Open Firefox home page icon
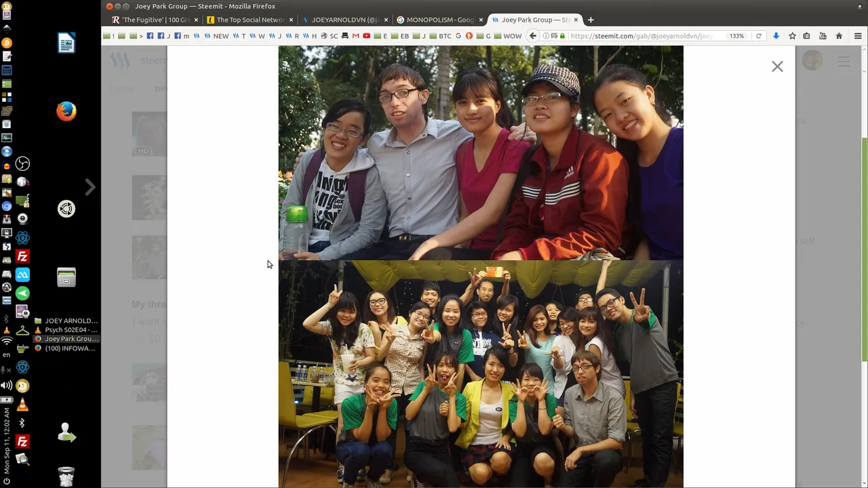Screen dimensions: 868x488 [x=839, y=36]
